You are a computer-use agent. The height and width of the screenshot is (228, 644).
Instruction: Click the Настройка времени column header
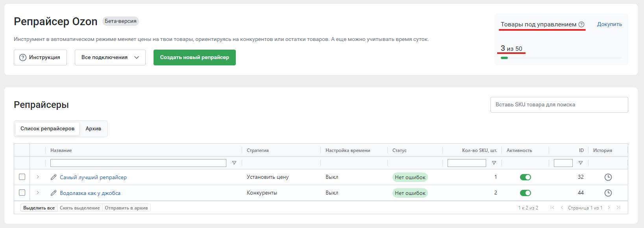tap(348, 150)
